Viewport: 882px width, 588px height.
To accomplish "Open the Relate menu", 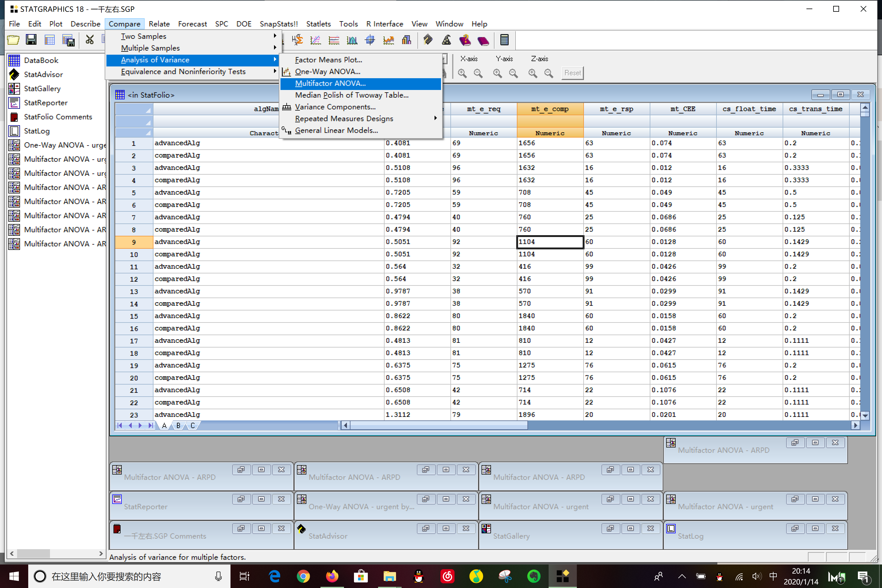I will coord(159,24).
